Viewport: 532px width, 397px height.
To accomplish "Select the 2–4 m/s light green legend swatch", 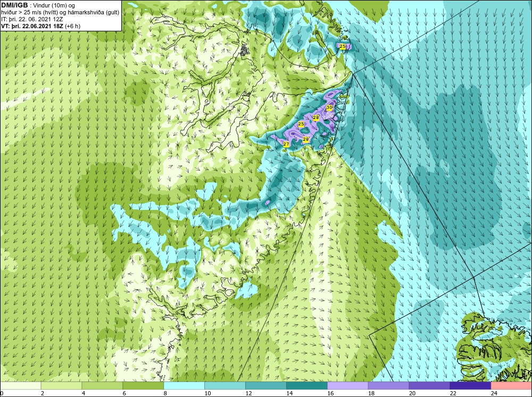I will [x=61, y=386].
